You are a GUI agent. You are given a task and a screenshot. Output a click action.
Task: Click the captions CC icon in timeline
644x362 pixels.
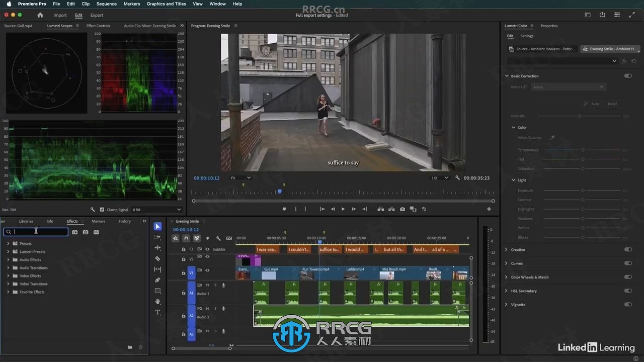pos(229,238)
